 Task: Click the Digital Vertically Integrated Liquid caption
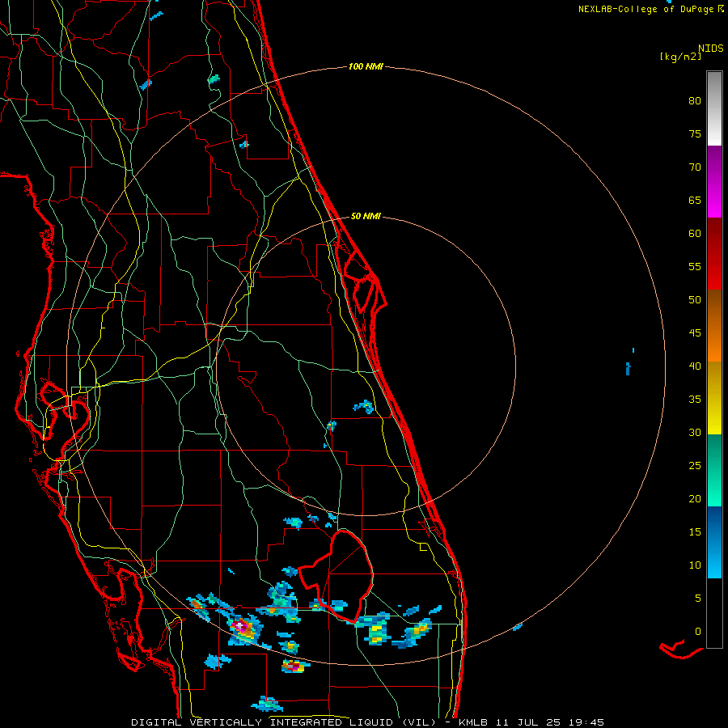tap(367, 722)
